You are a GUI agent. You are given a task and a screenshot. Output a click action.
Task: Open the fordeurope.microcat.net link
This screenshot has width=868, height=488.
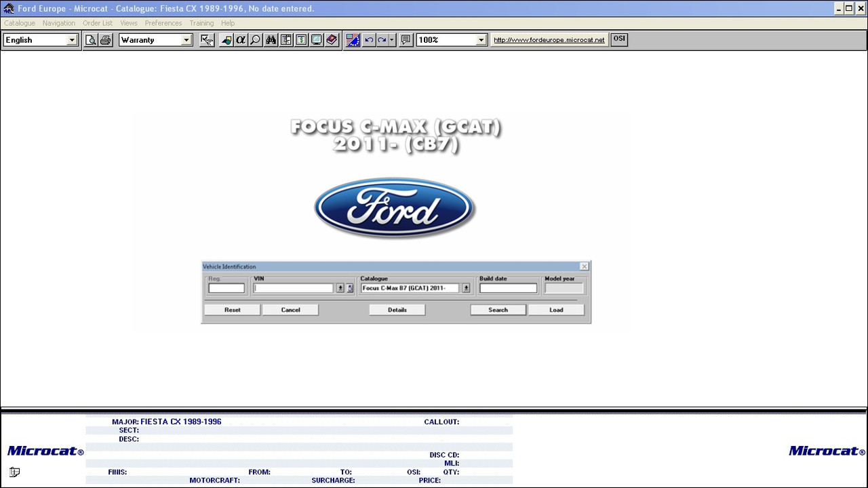pyautogui.click(x=549, y=40)
